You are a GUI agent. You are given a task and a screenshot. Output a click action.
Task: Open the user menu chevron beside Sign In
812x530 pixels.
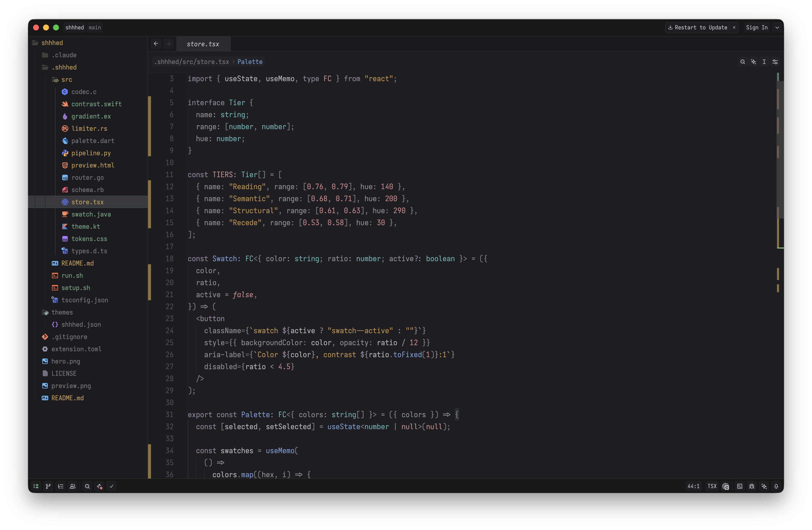pos(777,27)
